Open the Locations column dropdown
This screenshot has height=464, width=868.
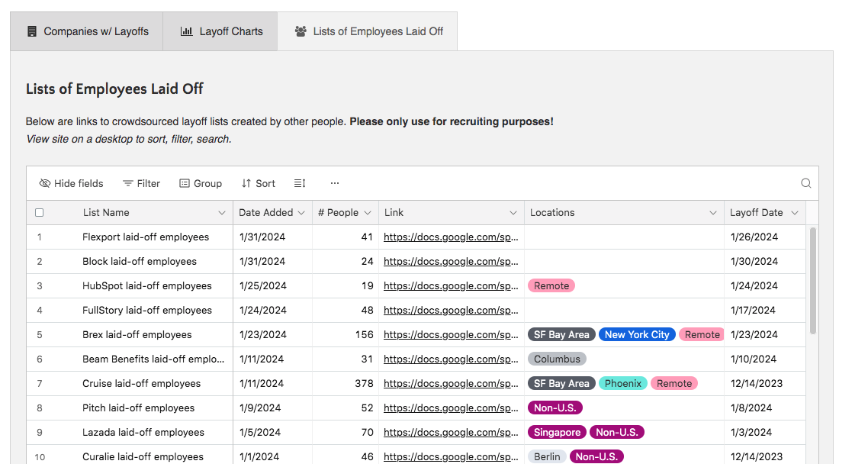[712, 212]
